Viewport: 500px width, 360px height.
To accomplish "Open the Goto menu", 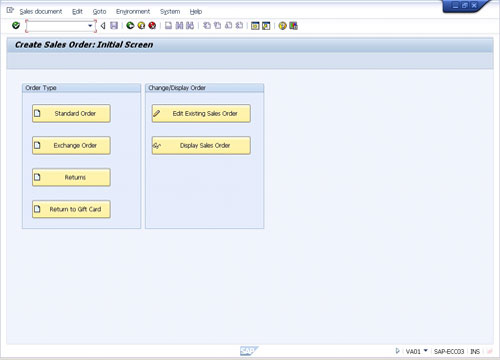I will 99,12.
